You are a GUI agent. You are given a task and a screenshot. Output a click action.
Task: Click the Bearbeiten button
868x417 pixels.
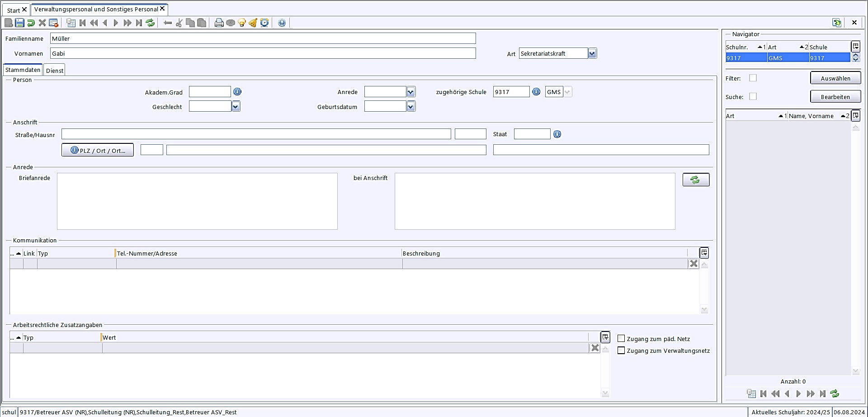point(835,97)
